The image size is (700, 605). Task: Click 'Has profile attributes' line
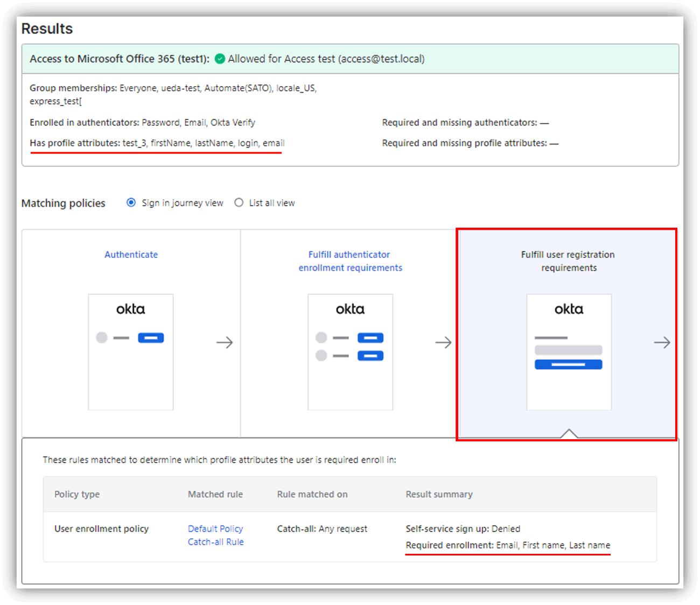pos(157,143)
